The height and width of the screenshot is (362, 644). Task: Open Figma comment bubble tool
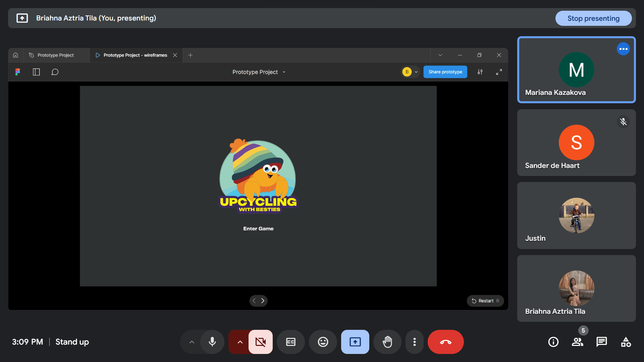pyautogui.click(x=55, y=72)
